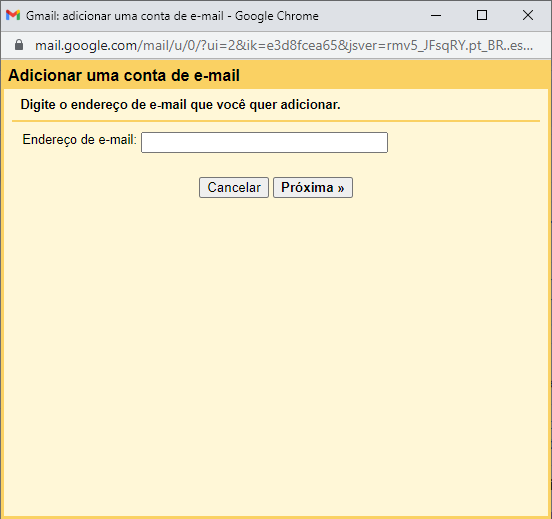Click the Gmail logo in title bar
The image size is (552, 519).
pyautogui.click(x=13, y=15)
